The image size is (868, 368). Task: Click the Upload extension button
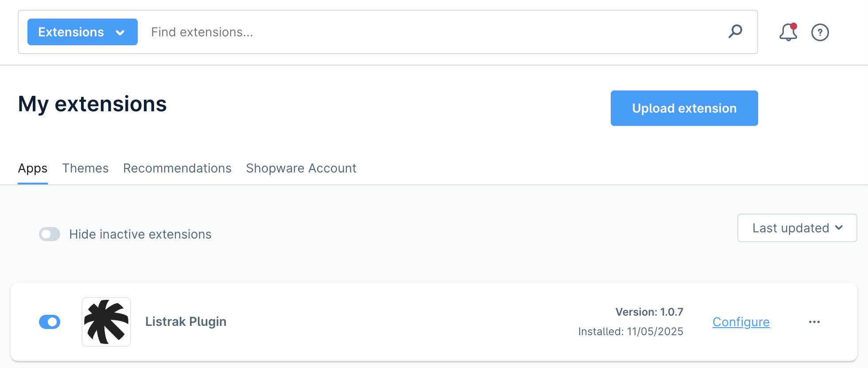(684, 108)
